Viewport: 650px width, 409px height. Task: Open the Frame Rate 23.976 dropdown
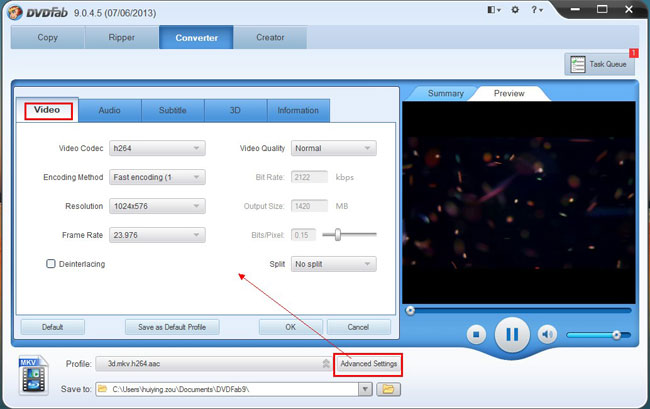pos(157,235)
